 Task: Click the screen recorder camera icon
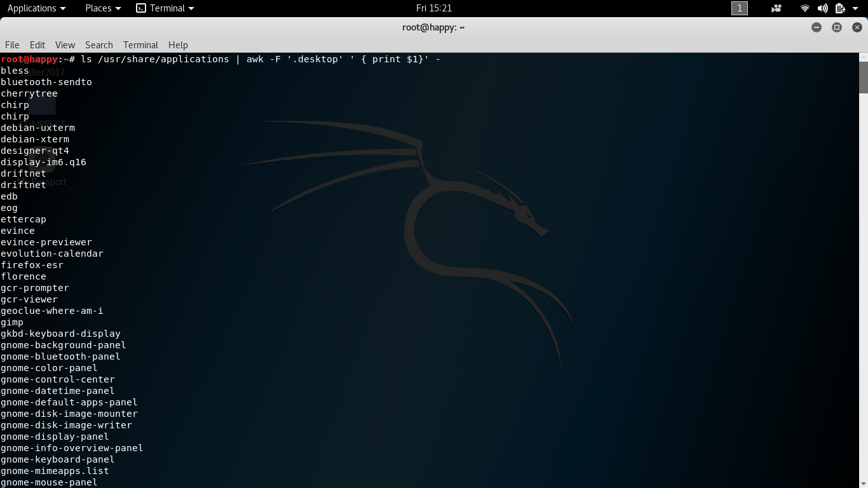(x=776, y=8)
